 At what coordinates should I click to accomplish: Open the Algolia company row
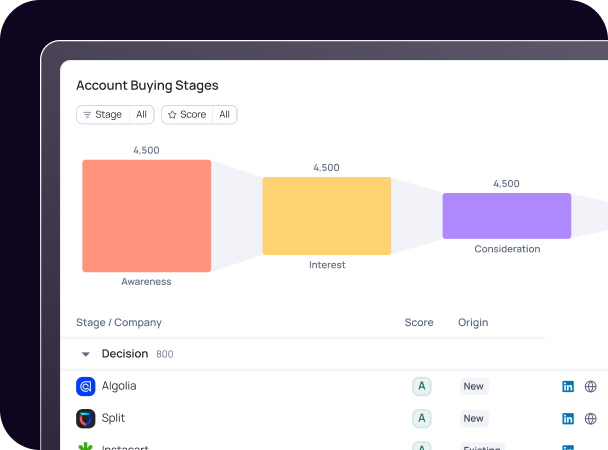pos(334,386)
